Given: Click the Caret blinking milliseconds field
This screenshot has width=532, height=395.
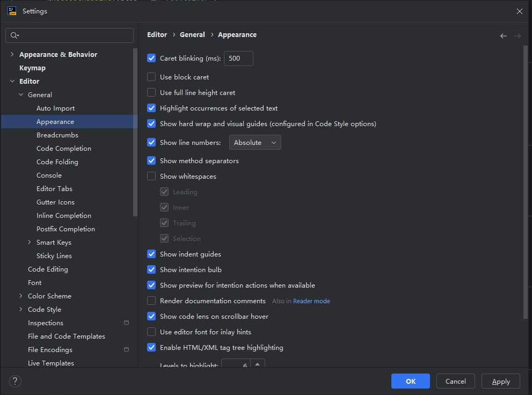Looking at the screenshot, I should click(238, 58).
